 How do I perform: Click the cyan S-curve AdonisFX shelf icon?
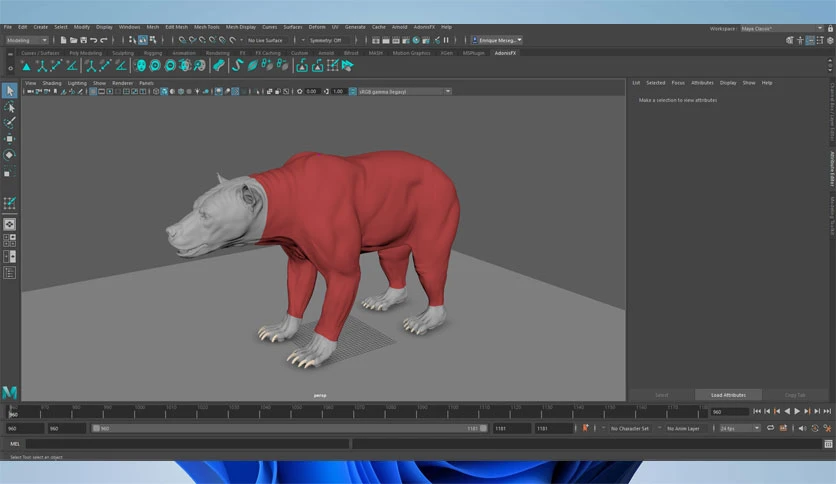pyautogui.click(x=238, y=66)
